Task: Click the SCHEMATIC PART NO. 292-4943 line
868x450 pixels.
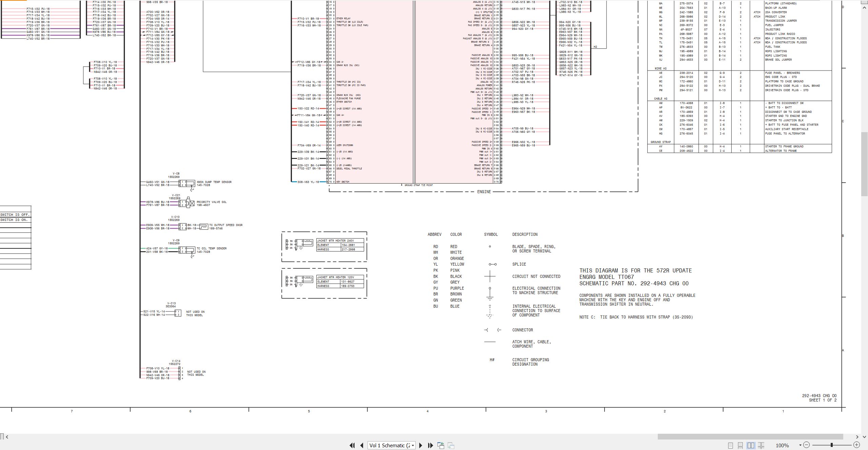Action: (x=634, y=284)
